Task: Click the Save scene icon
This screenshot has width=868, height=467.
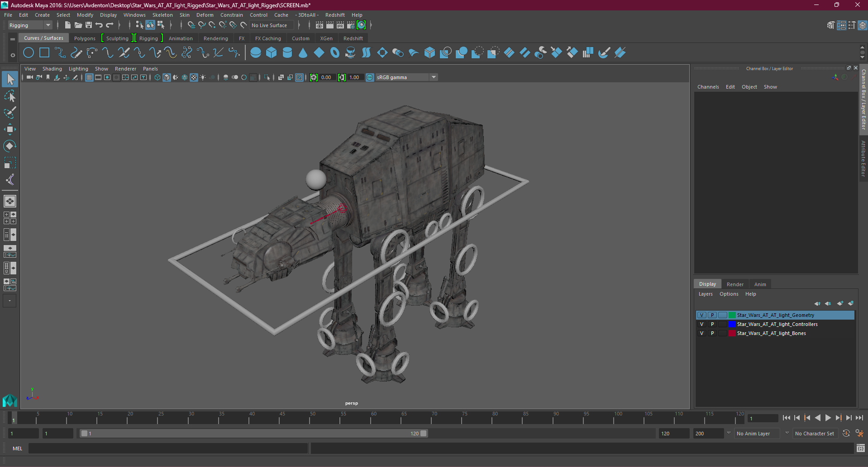Action: pyautogui.click(x=89, y=25)
